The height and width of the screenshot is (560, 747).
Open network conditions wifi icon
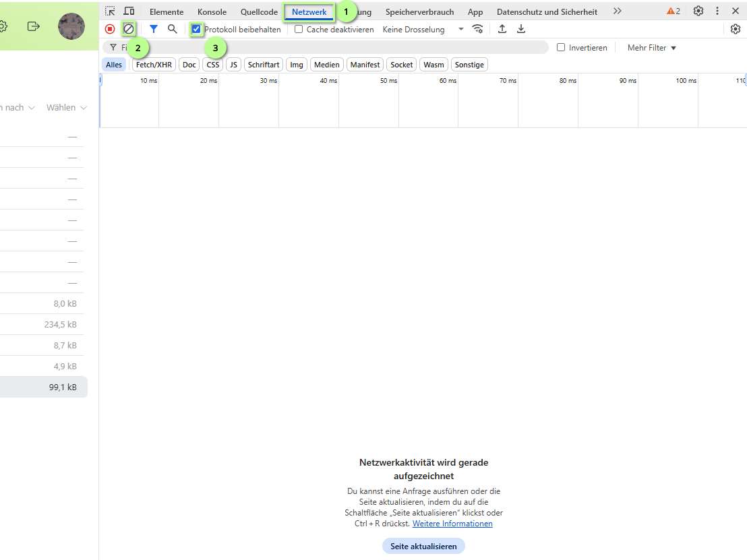[x=478, y=29]
